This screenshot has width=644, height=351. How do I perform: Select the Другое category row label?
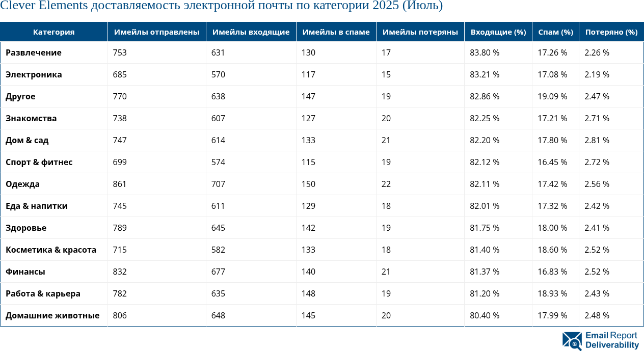click(20, 96)
